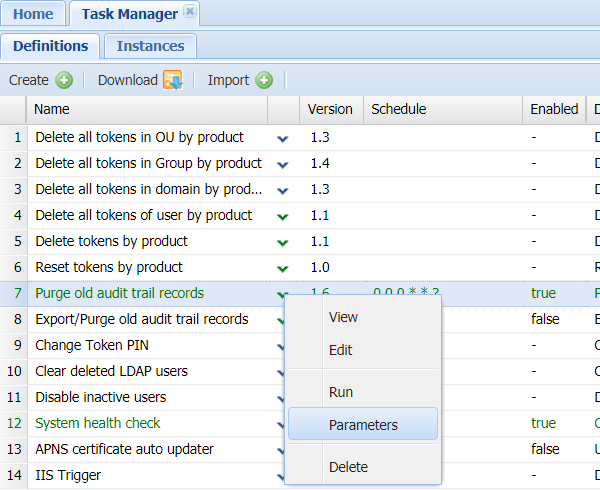Select the System health check row

click(98, 423)
